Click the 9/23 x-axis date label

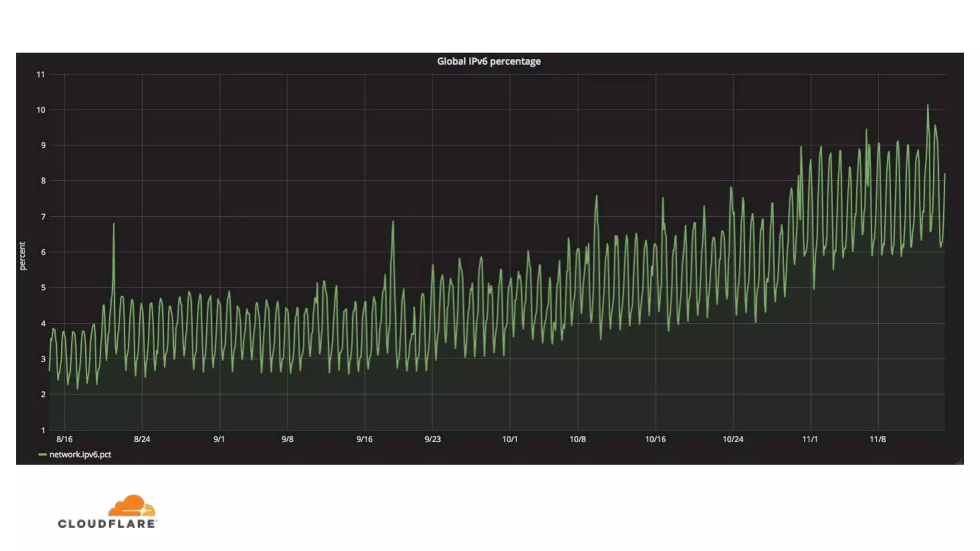(432, 439)
